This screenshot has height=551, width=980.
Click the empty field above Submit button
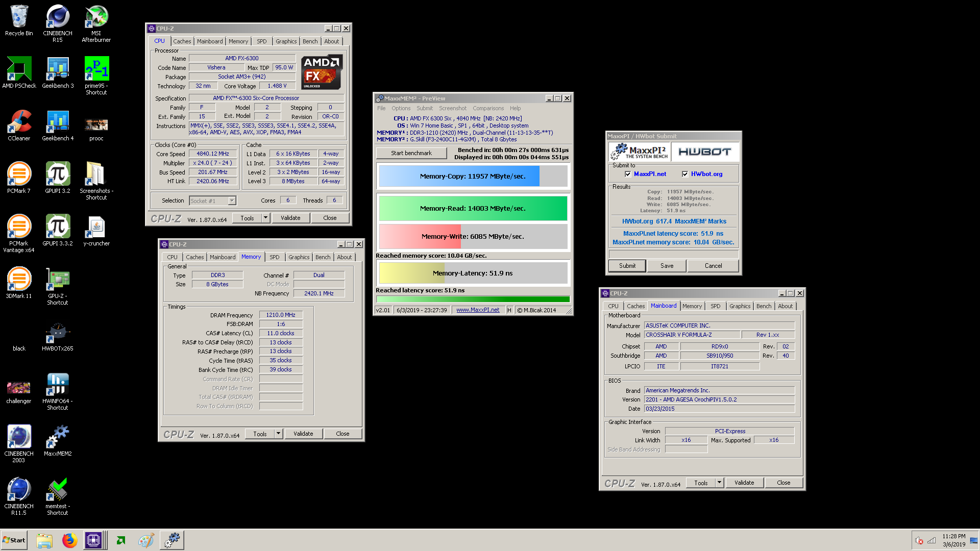(673, 254)
